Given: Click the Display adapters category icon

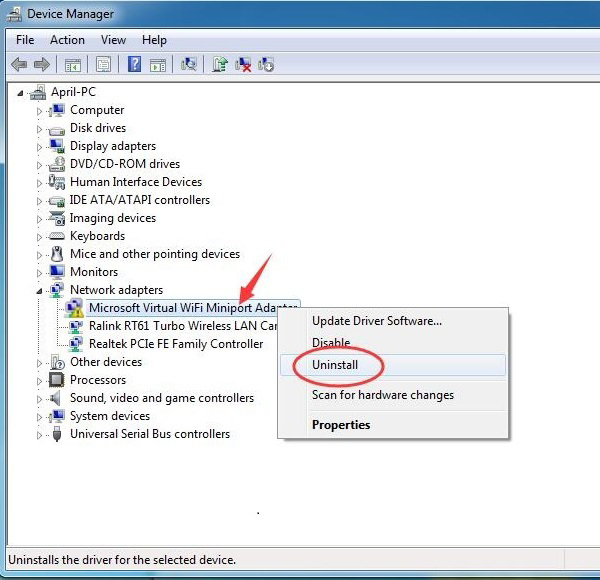Looking at the screenshot, I should click(x=57, y=146).
